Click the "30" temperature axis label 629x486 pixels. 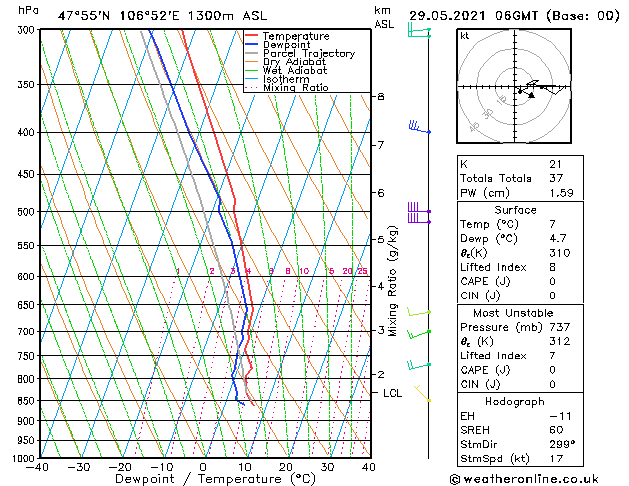[x=327, y=467]
